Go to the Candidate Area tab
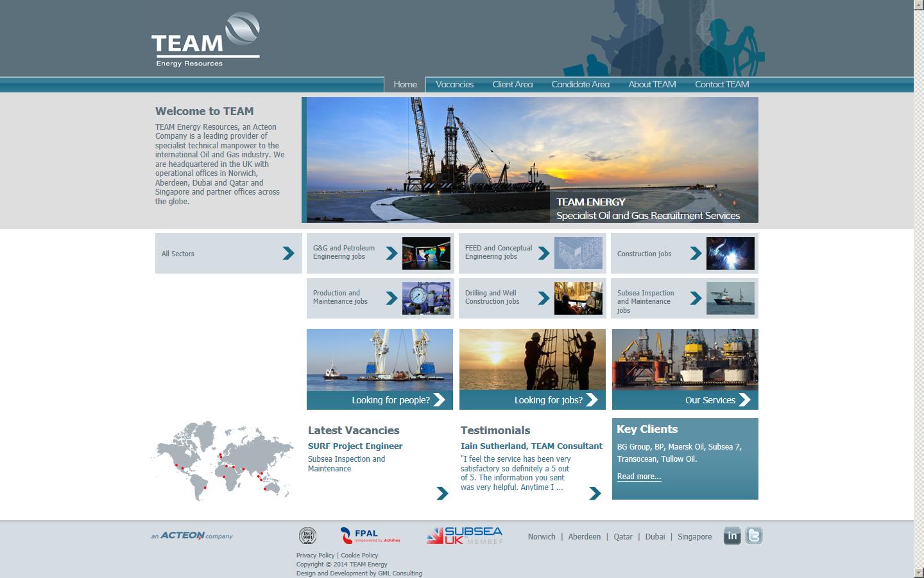Image resolution: width=924 pixels, height=578 pixels. (580, 84)
